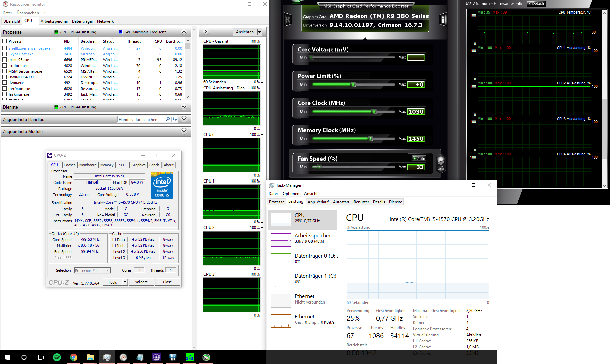
Task: Focus the Handles durchsuchen search field
Action: (141, 119)
